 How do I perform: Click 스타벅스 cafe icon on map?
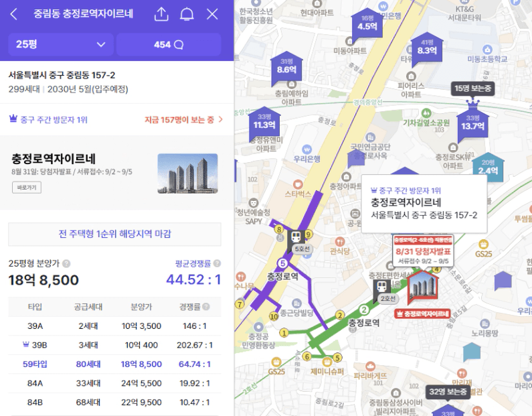pos(298,184)
